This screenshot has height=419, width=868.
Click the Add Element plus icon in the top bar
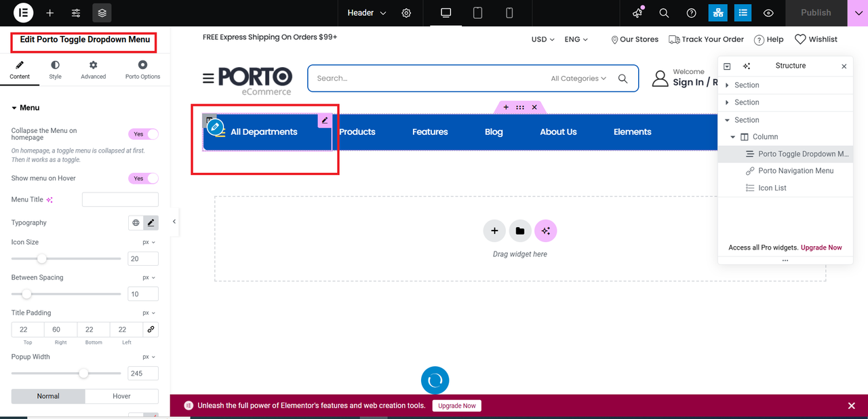pos(50,13)
